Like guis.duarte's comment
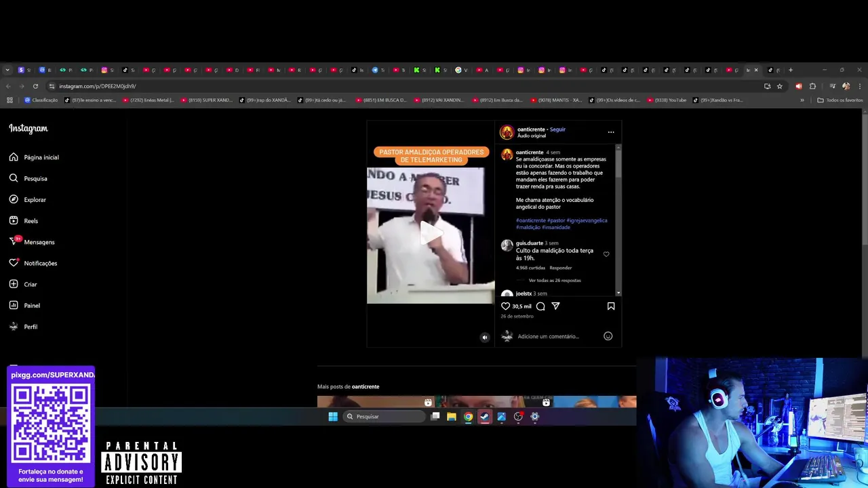The height and width of the screenshot is (488, 868). [x=606, y=254]
